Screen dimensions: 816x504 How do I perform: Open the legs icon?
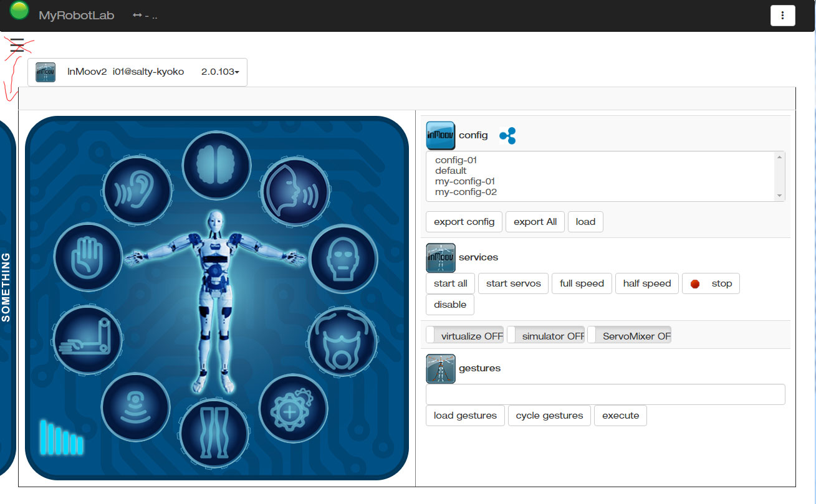coord(214,432)
